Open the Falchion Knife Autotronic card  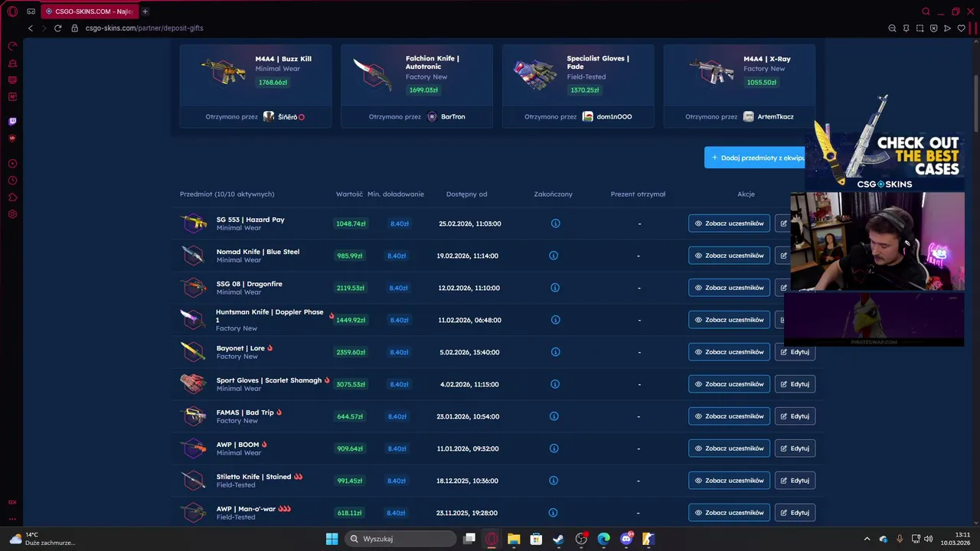(x=416, y=86)
